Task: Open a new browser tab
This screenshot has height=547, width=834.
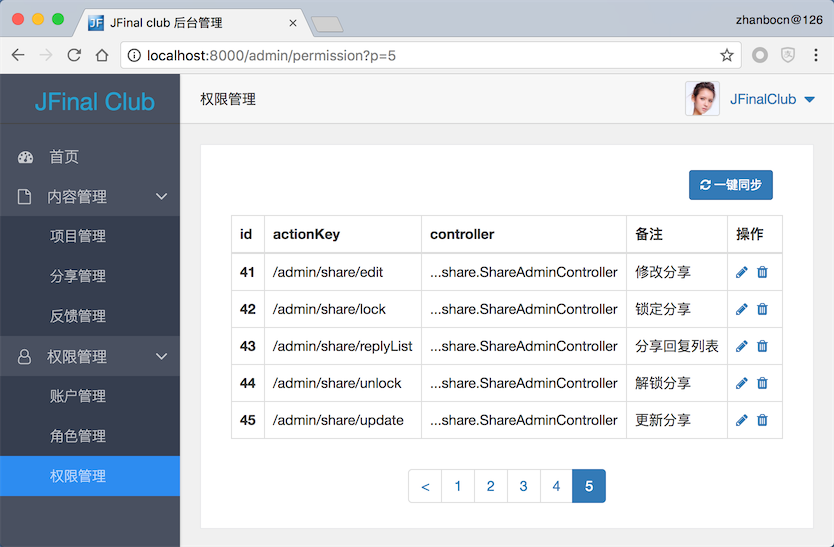Action: click(x=327, y=24)
